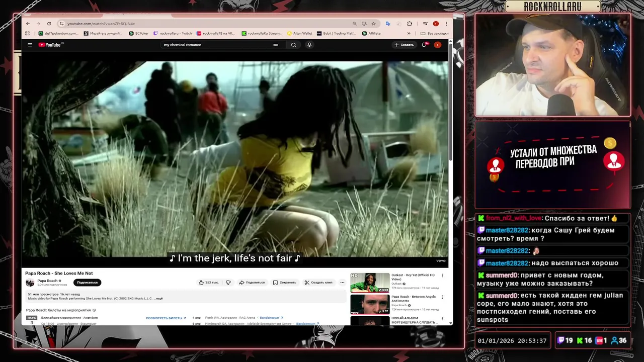Open НОВЫЙ АЛЬБОМ МОРГЕНШТЕРНА video title
The image size is (644, 362).
tap(414, 320)
